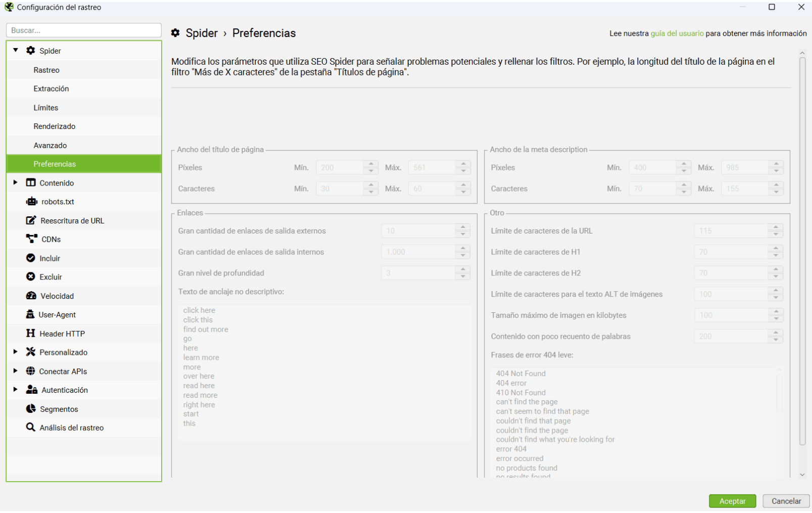Focus the Buscar search field
The height and width of the screenshot is (513, 812).
84,30
